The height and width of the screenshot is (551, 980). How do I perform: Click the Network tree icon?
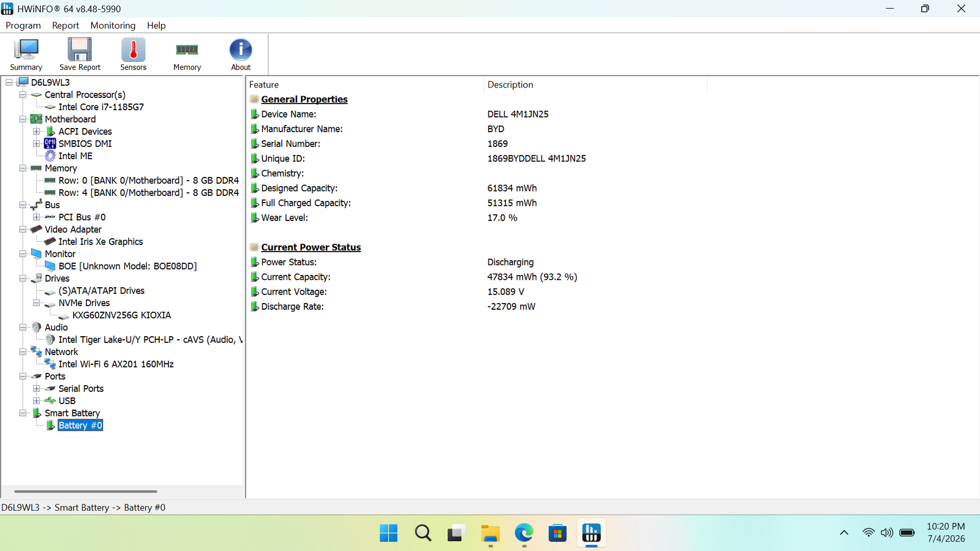[x=36, y=352]
